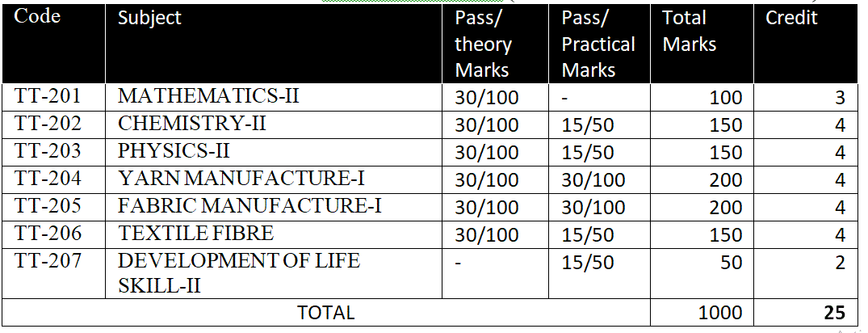The image size is (868, 333).
Task: Select the total credit 25 cell
Action: (x=806, y=313)
